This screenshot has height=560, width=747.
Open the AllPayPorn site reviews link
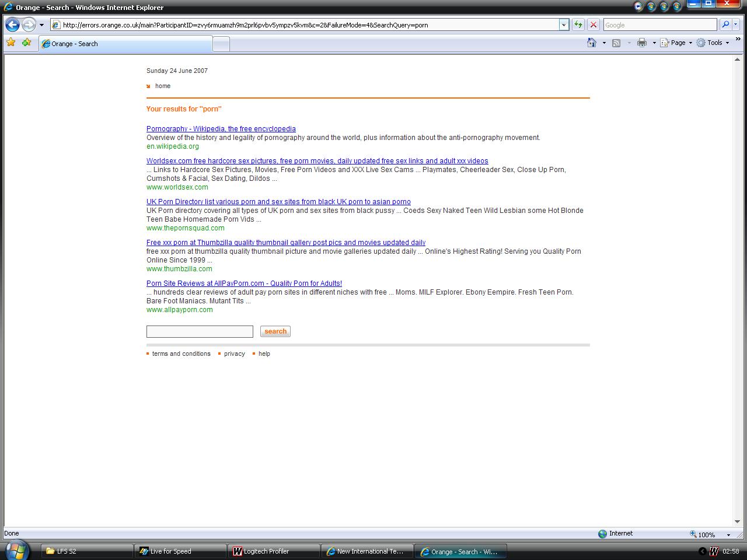(244, 283)
